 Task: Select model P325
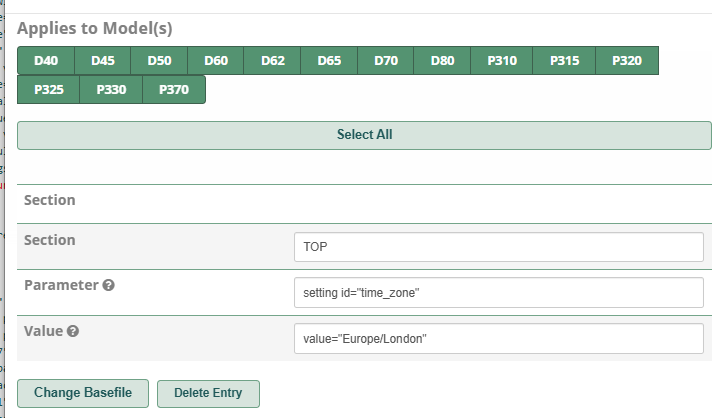48,89
